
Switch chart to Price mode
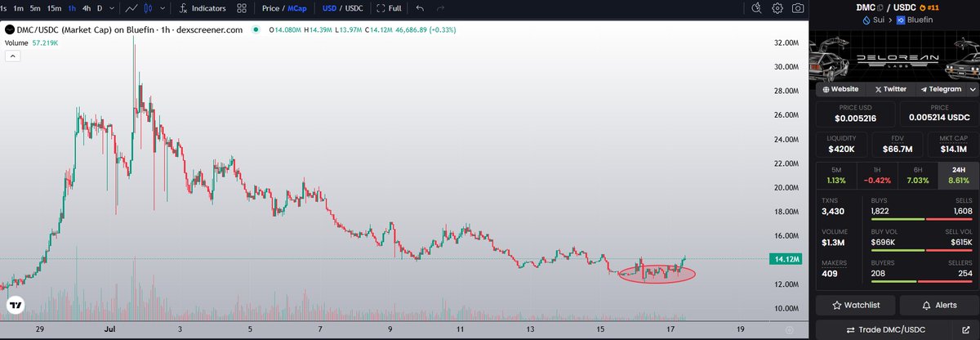coord(269,8)
